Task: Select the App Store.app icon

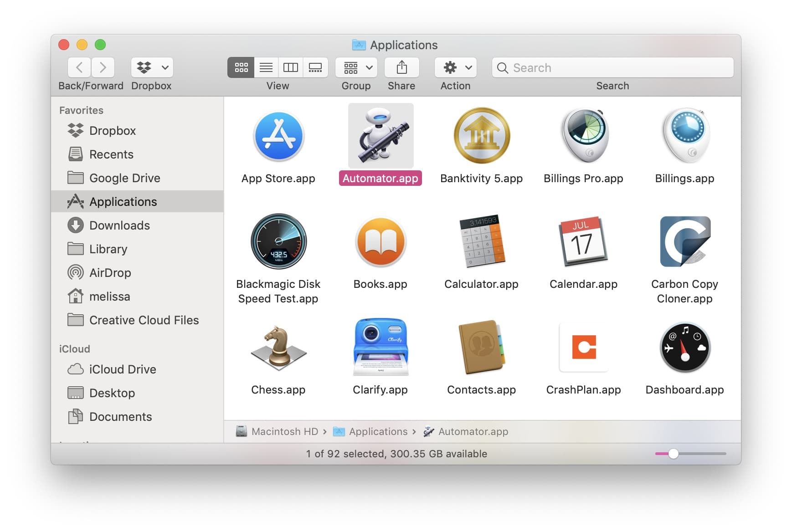Action: [x=278, y=136]
